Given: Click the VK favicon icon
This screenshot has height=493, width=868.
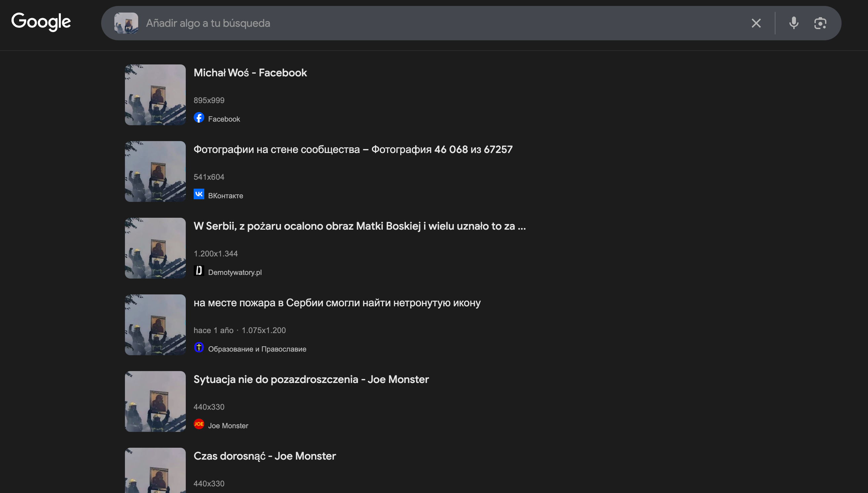Looking at the screenshot, I should (199, 194).
